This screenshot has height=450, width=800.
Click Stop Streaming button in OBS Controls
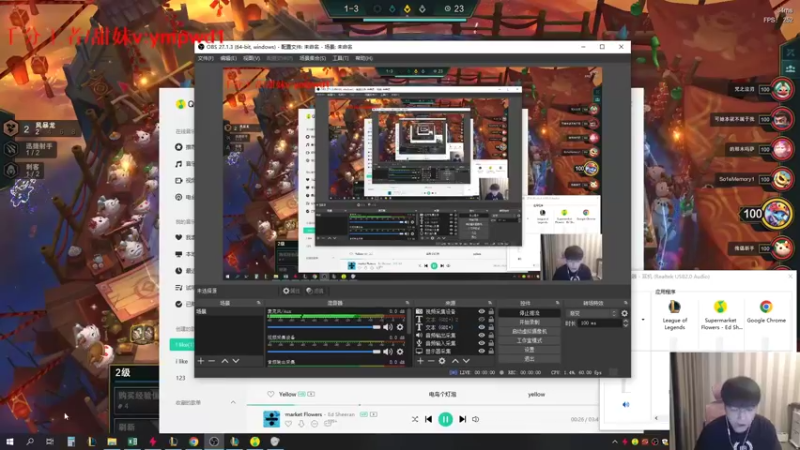(x=529, y=313)
